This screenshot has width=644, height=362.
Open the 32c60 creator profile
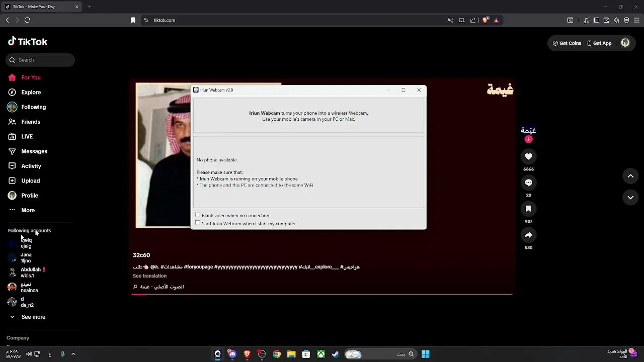[141, 255]
